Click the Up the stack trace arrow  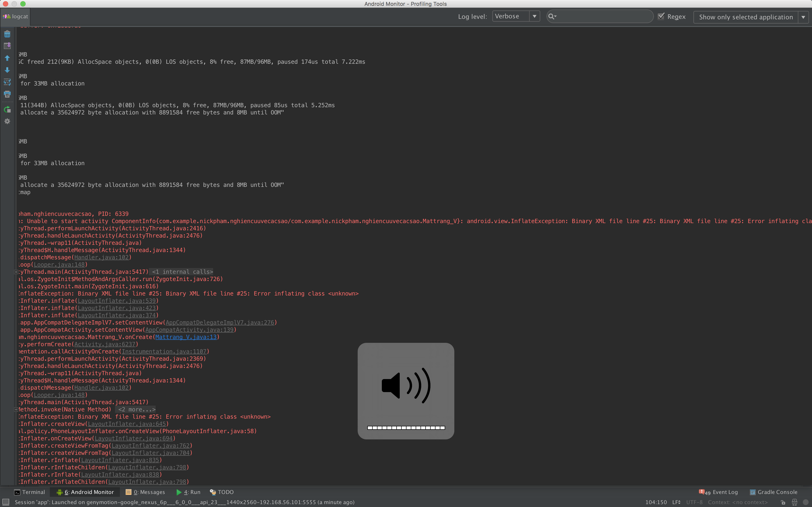click(x=7, y=58)
